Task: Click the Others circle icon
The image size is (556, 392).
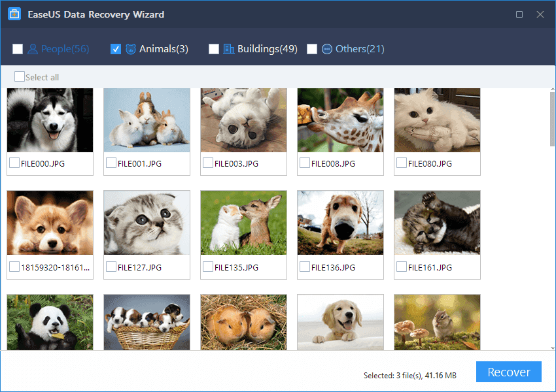Action: click(x=326, y=48)
